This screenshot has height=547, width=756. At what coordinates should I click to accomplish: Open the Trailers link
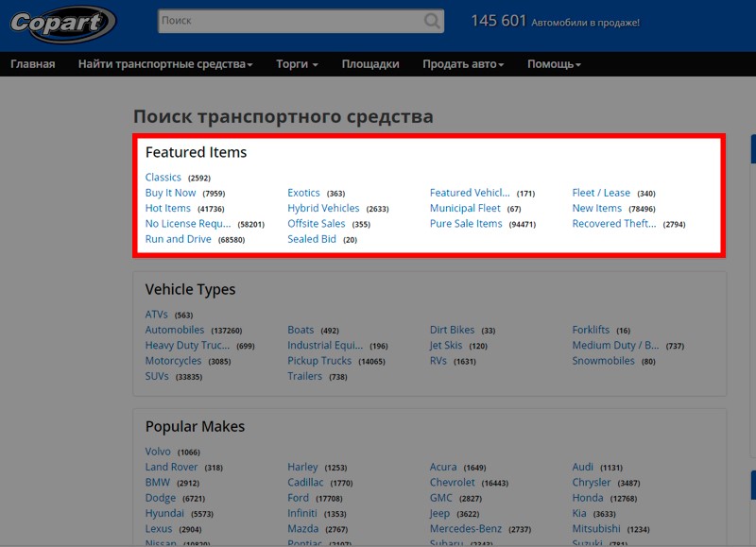(304, 376)
